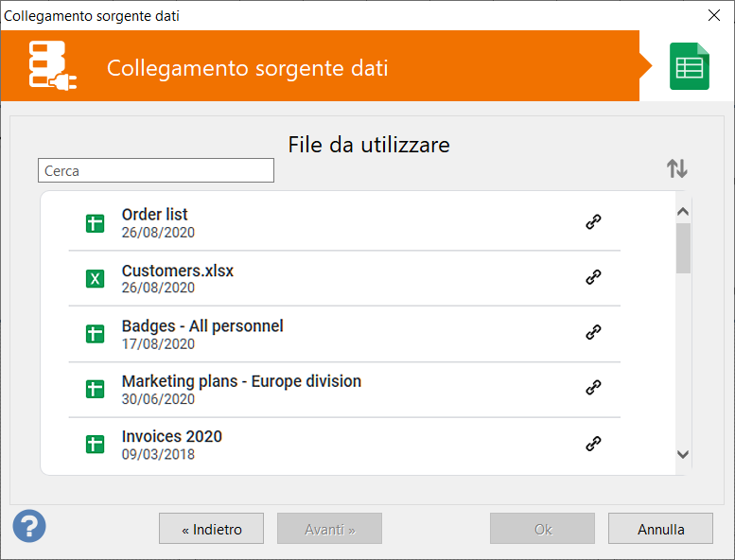Click the link icon for Marketing plans
The width and height of the screenshot is (735, 560).
coord(593,388)
